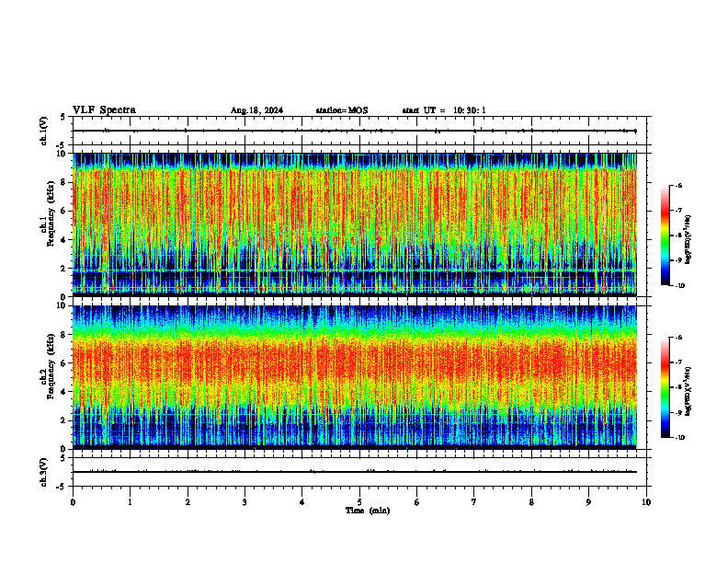Click time axis tick label '7'
This screenshot has height=563, width=728.
pyautogui.click(x=474, y=502)
